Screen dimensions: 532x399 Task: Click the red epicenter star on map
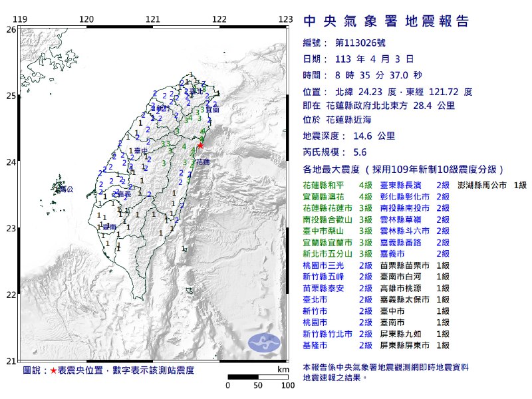201,146
